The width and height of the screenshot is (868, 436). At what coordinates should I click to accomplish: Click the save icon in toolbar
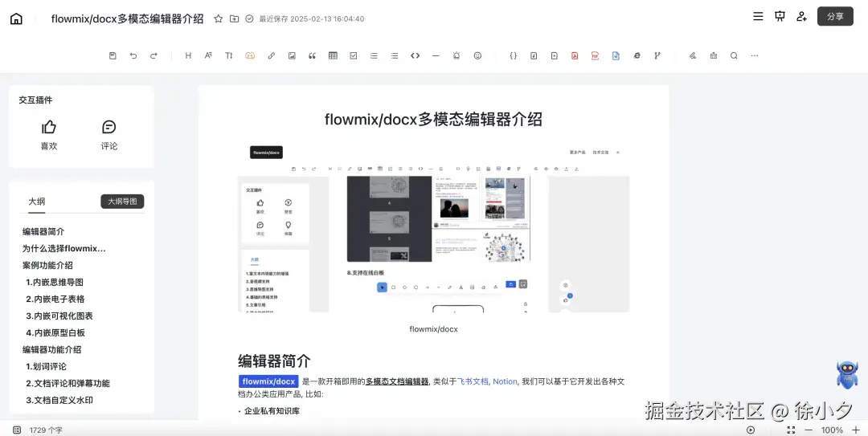[113, 56]
